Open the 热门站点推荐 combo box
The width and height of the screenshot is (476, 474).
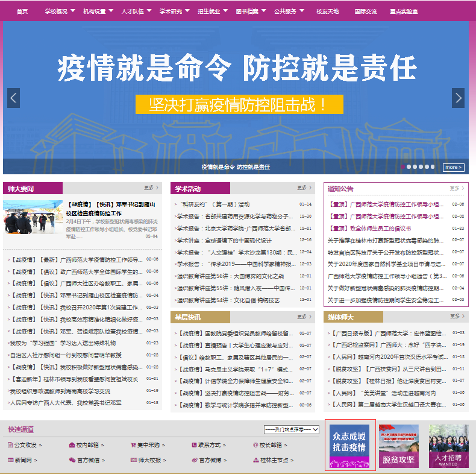coord(291,429)
